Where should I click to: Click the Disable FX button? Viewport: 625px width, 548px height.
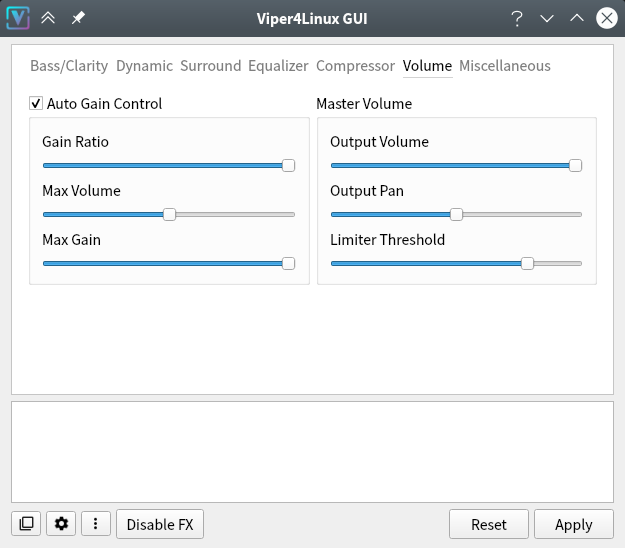pos(160,524)
